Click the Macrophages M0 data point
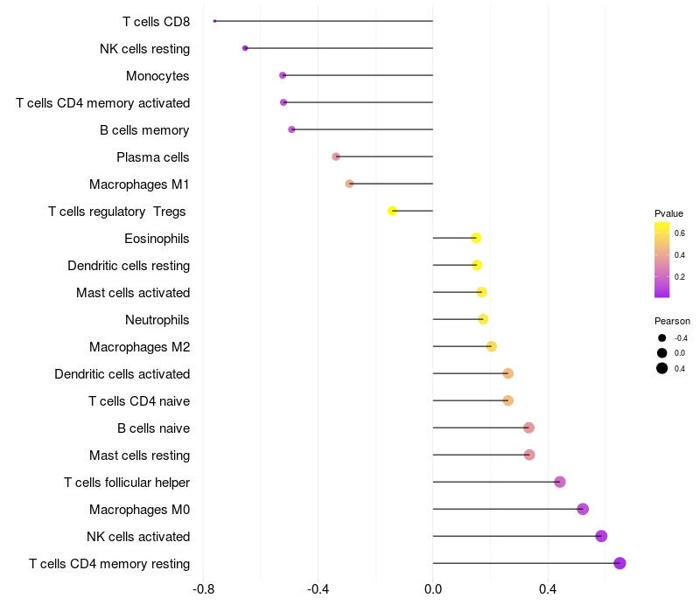This screenshot has height=612, width=700. [x=583, y=509]
